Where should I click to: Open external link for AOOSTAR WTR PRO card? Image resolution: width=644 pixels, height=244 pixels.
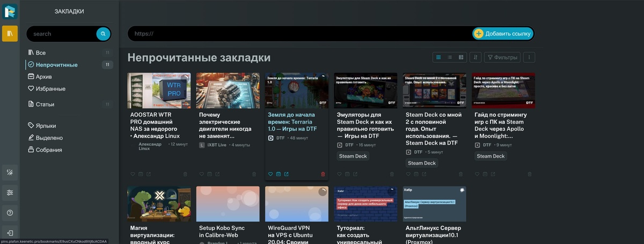coord(149,174)
